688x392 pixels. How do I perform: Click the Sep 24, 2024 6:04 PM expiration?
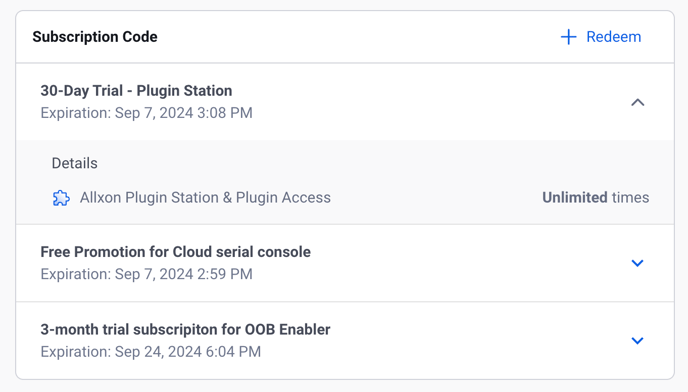click(188, 352)
